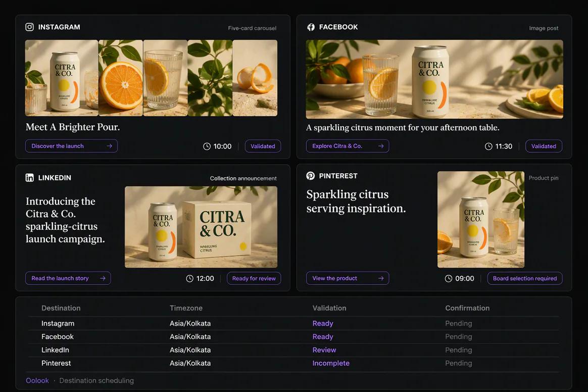Screen dimensions: 588x392
Task: Click the Ready validation for Facebook row
Action: [x=323, y=337]
